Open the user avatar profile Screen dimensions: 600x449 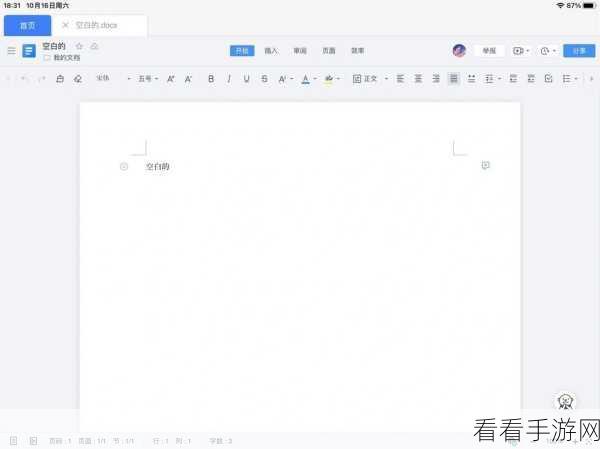pyautogui.click(x=459, y=51)
